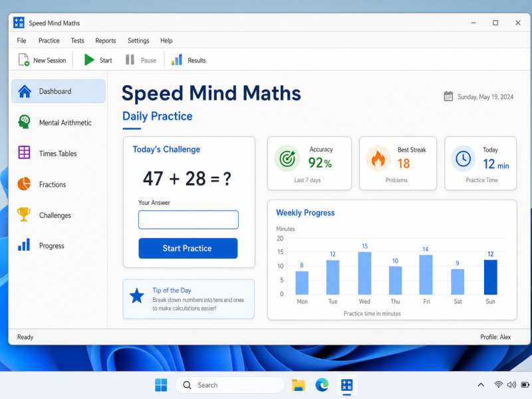Click the New Session document icon

coord(24,60)
